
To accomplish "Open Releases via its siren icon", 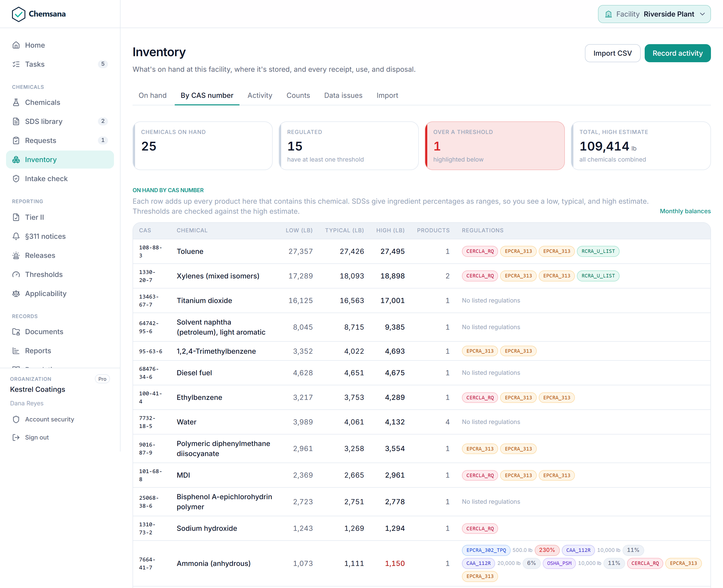I will tap(16, 255).
